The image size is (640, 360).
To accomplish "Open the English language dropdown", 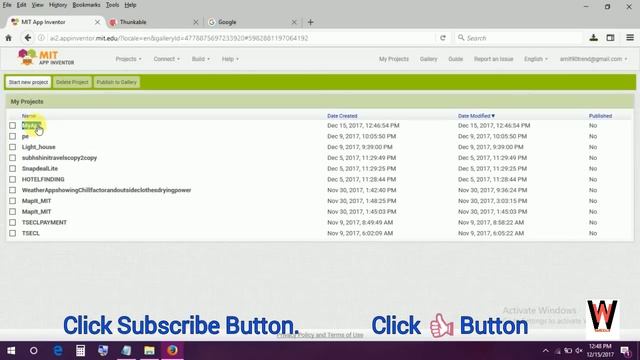I will 536,59.
